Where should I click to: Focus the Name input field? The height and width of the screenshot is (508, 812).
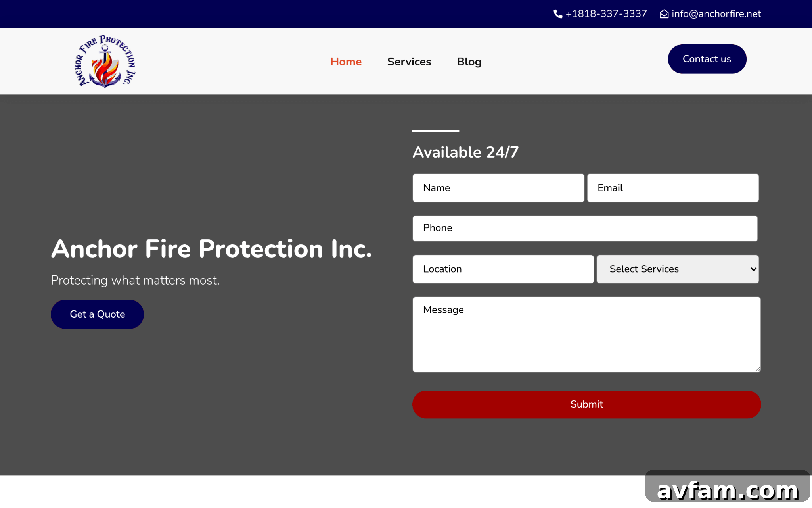[498, 188]
